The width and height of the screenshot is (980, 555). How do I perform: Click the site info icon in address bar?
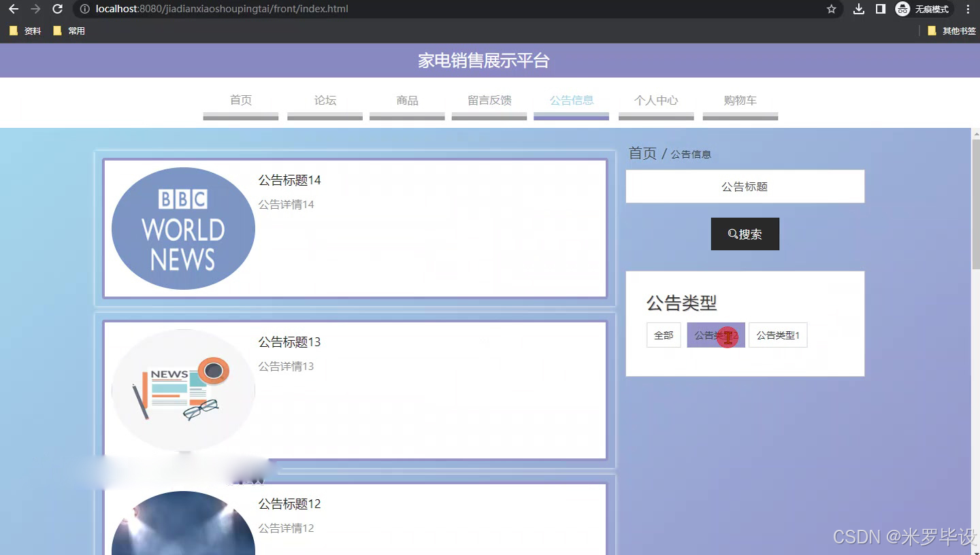pyautogui.click(x=83, y=10)
